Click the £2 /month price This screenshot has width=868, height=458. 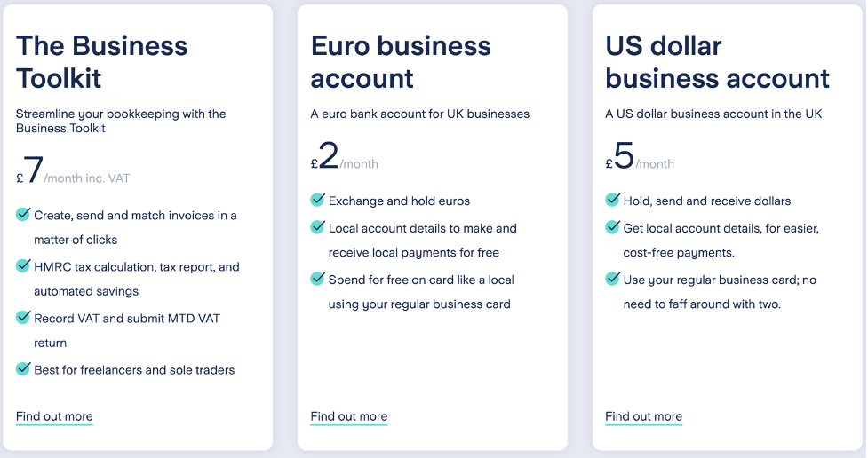[345, 156]
